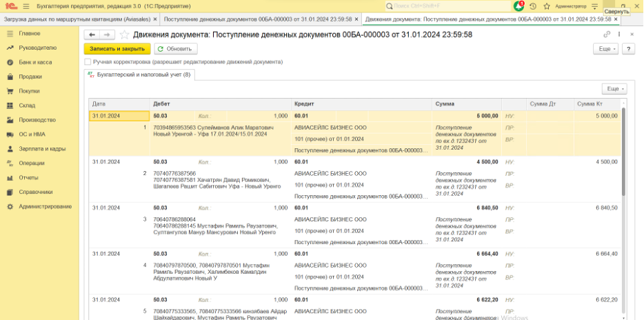
Task: Select the 4 500,00 amount in Сумма column
Action: 487,162
